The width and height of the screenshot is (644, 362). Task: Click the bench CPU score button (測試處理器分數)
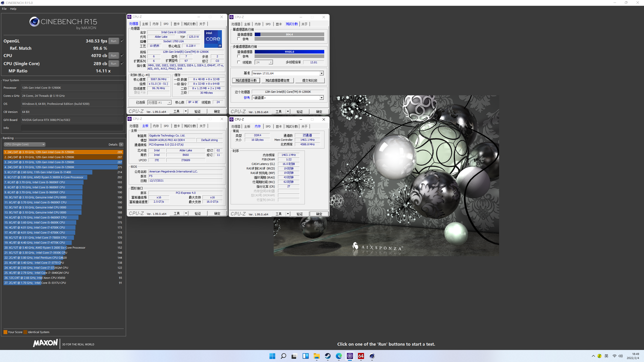pyautogui.click(x=246, y=80)
